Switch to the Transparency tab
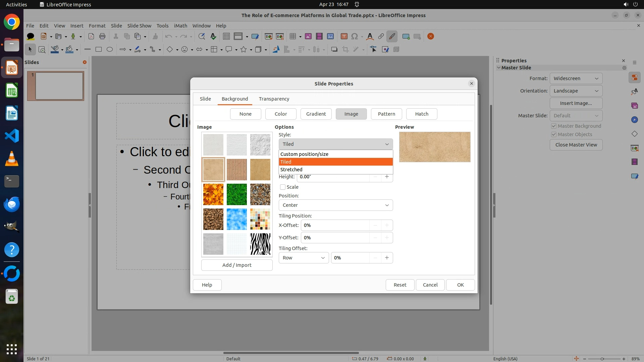This screenshot has width=644, height=362. 274,99
